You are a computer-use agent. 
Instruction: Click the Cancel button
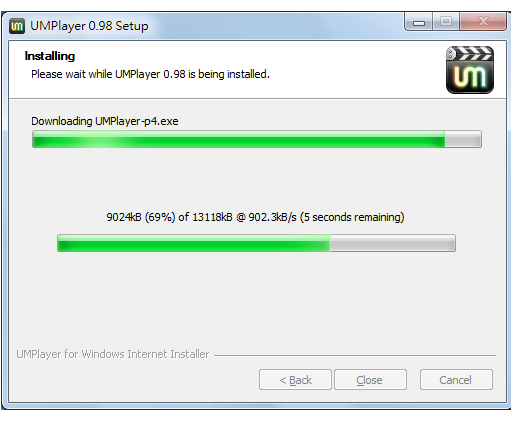pyautogui.click(x=456, y=379)
